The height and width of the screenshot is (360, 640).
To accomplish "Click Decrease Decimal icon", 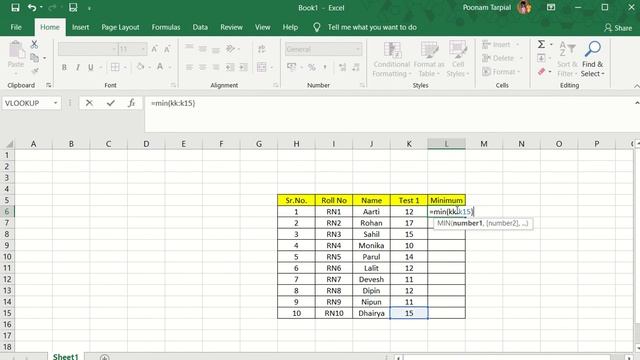I will 356,67.
